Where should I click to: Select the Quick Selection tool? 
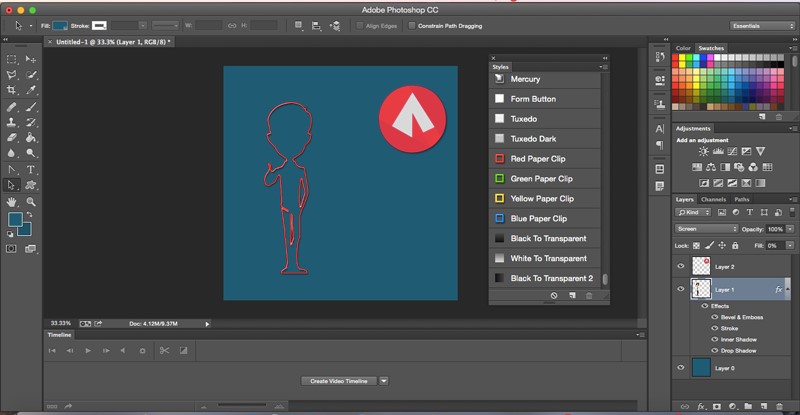coord(31,75)
